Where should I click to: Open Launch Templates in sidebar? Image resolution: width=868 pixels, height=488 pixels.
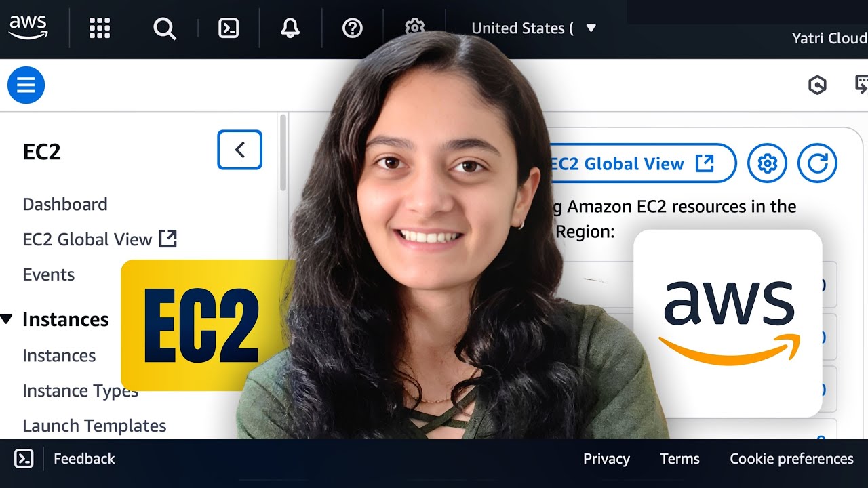coord(94,426)
